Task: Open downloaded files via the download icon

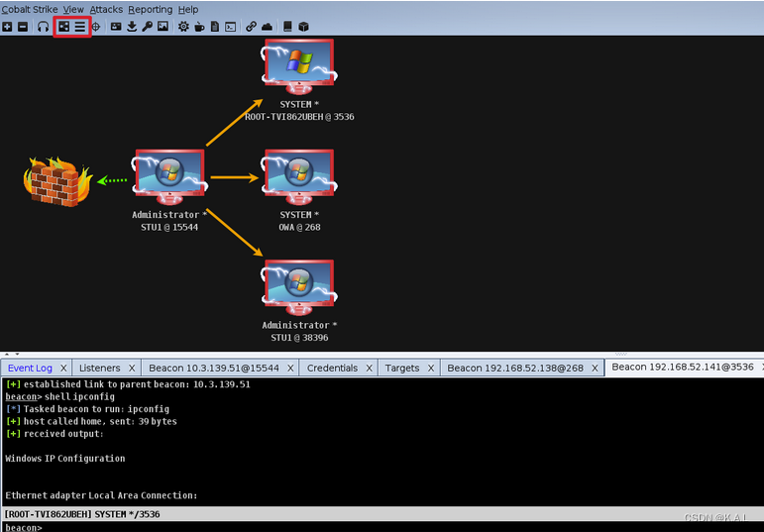Action: click(x=132, y=27)
